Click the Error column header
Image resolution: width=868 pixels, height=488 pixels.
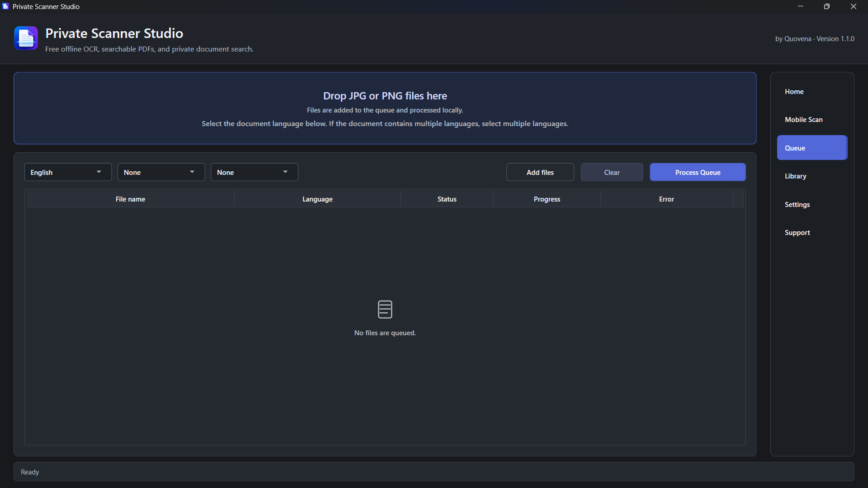point(666,199)
